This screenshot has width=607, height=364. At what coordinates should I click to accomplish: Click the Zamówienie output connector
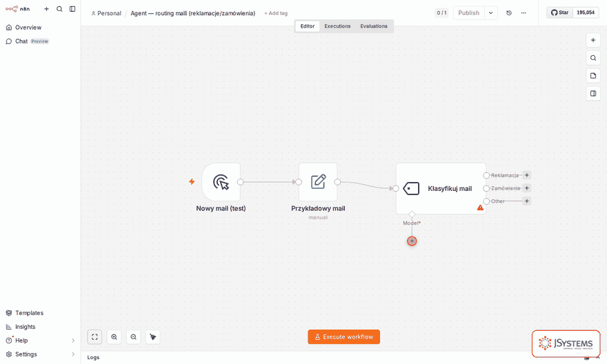click(x=486, y=188)
